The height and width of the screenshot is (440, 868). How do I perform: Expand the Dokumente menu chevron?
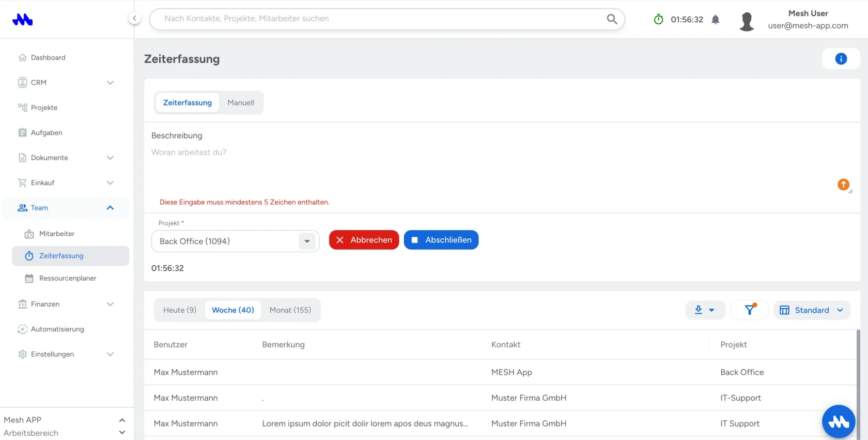[110, 158]
